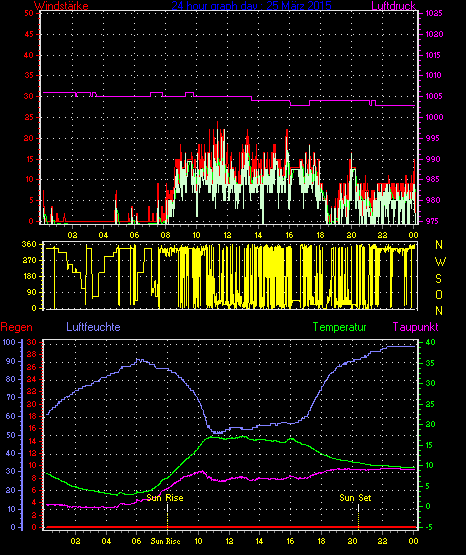Screen dimensions: 466x555
Task: Click the Sun Set label inside lower chart
Action: 355,498
